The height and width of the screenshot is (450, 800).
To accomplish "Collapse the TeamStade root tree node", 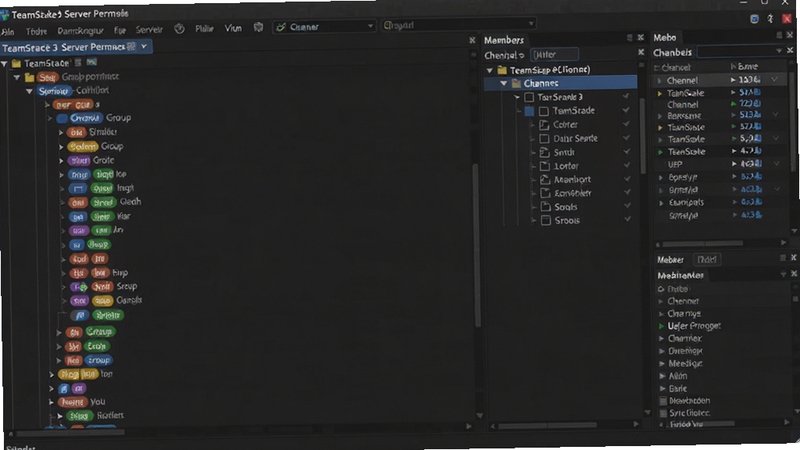I will point(4,64).
